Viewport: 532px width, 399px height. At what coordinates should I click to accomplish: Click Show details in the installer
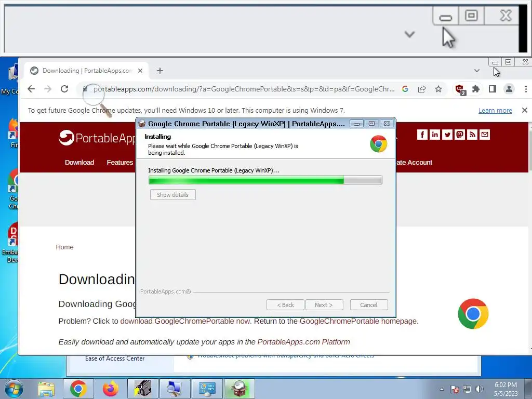[x=172, y=195]
